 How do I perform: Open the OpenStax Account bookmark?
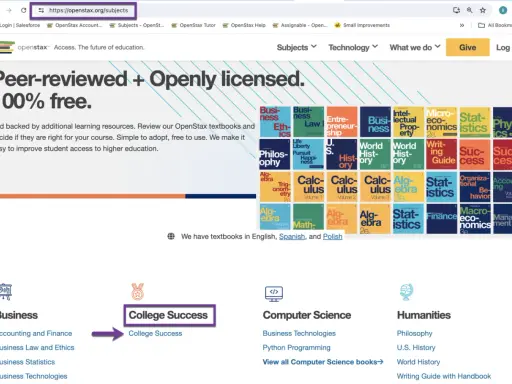point(75,25)
